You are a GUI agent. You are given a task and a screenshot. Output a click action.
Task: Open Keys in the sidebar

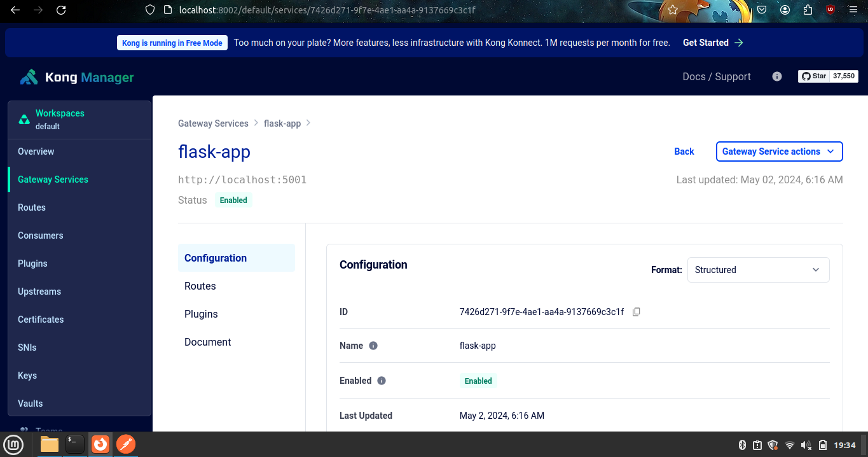(x=79, y=376)
